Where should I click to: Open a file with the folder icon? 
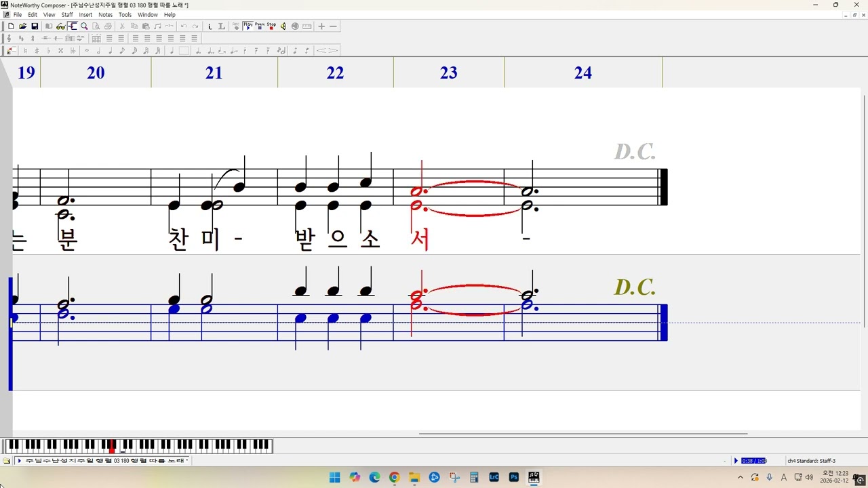22,26
